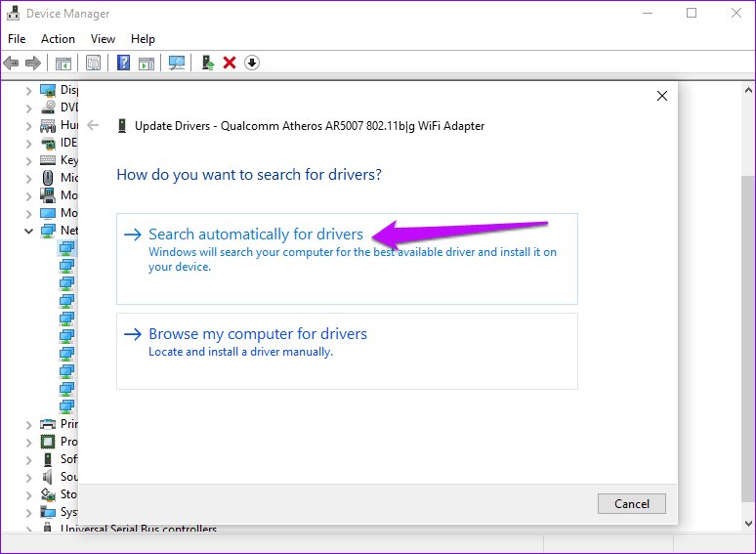
Task: Toggle the show/hide action pane toolbar icon
Action: coord(147,64)
